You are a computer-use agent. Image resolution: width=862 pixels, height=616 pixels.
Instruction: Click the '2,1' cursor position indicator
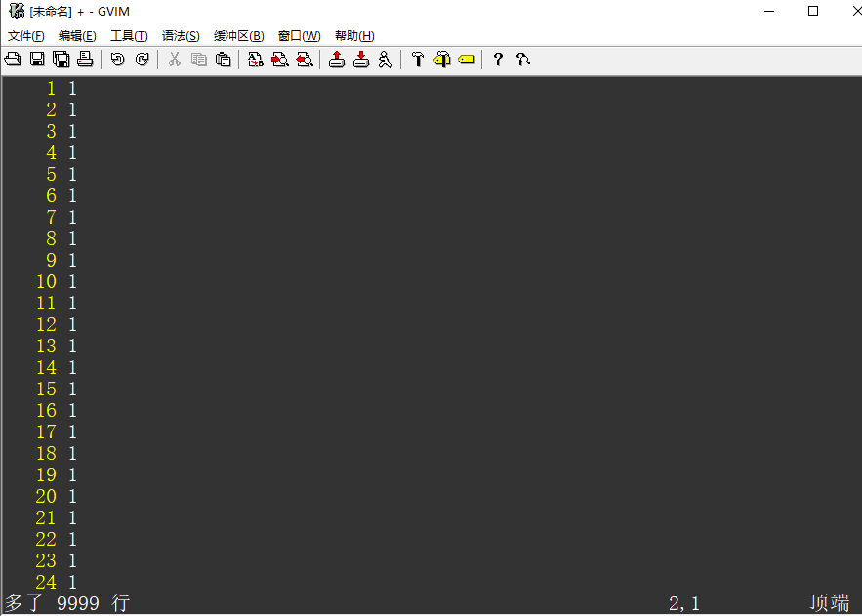coord(684,604)
